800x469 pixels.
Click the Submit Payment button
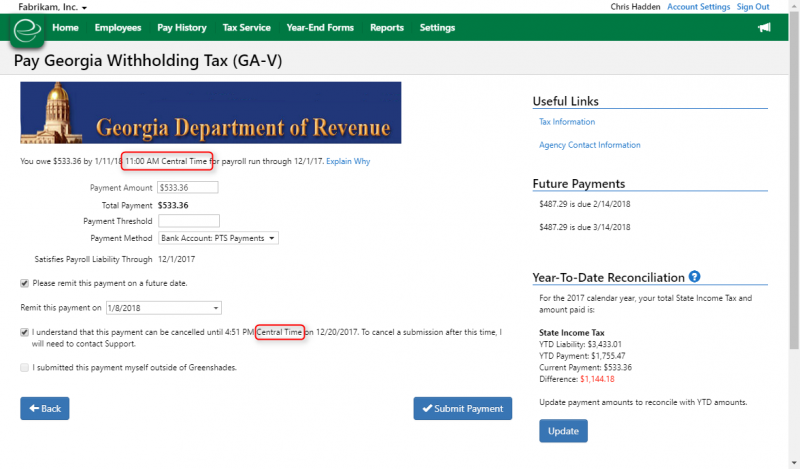point(463,409)
